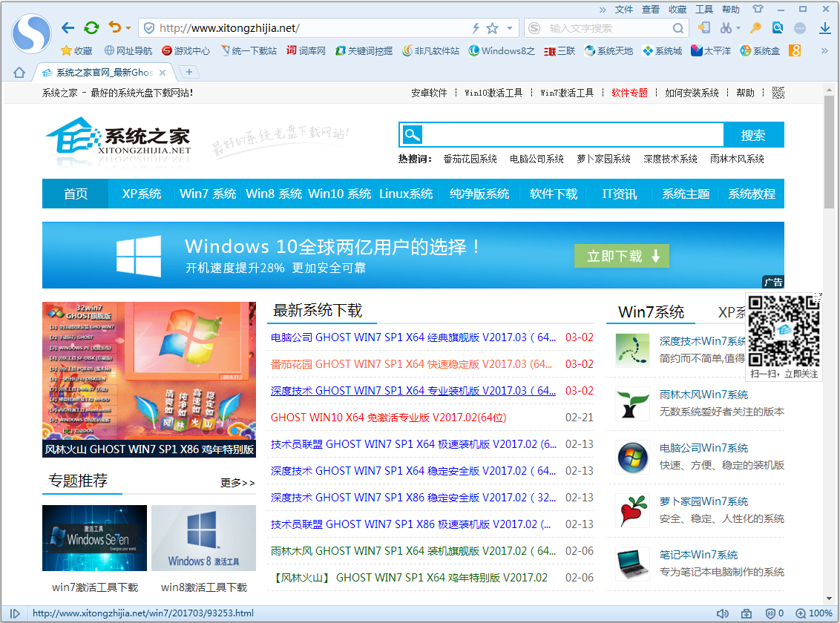
Task: Open the skin (shirt) icon in title bar
Action: click(758, 10)
